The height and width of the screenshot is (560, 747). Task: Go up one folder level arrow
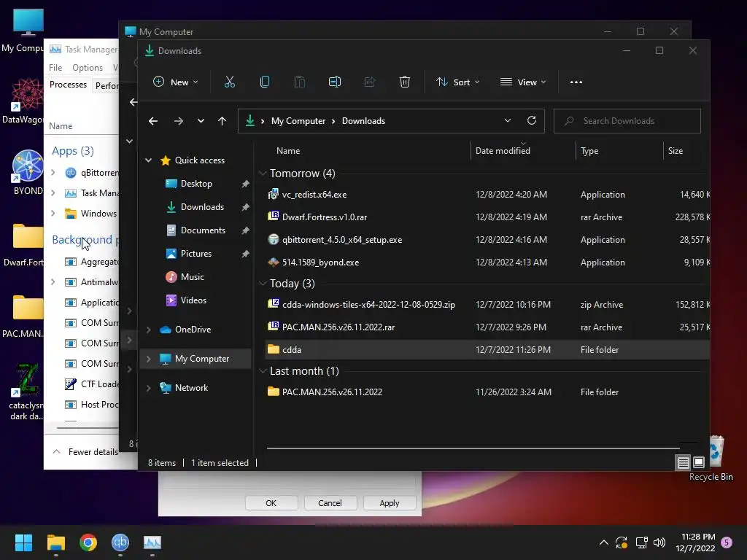(222, 121)
